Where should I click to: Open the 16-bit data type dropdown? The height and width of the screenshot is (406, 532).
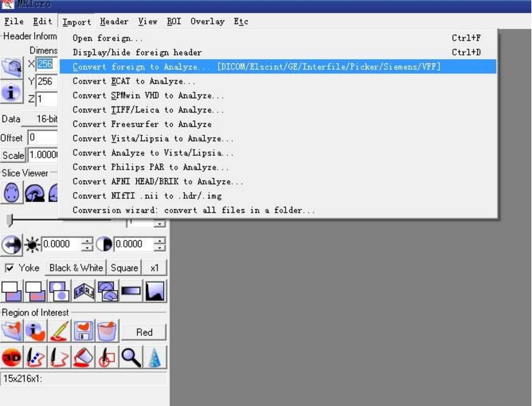tap(40, 119)
